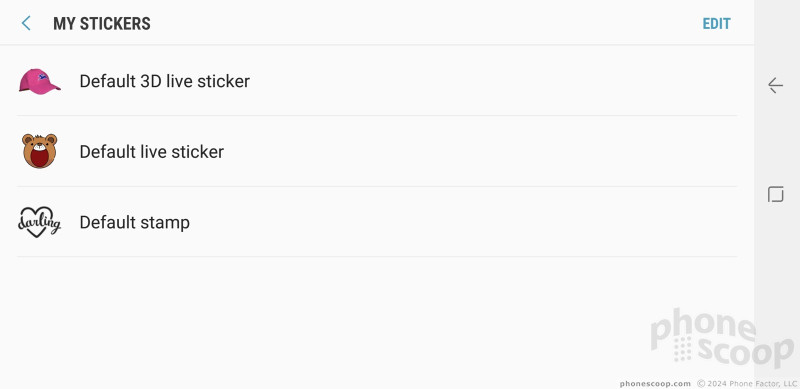Tap the EDIT button
The image size is (800, 389).
click(716, 23)
